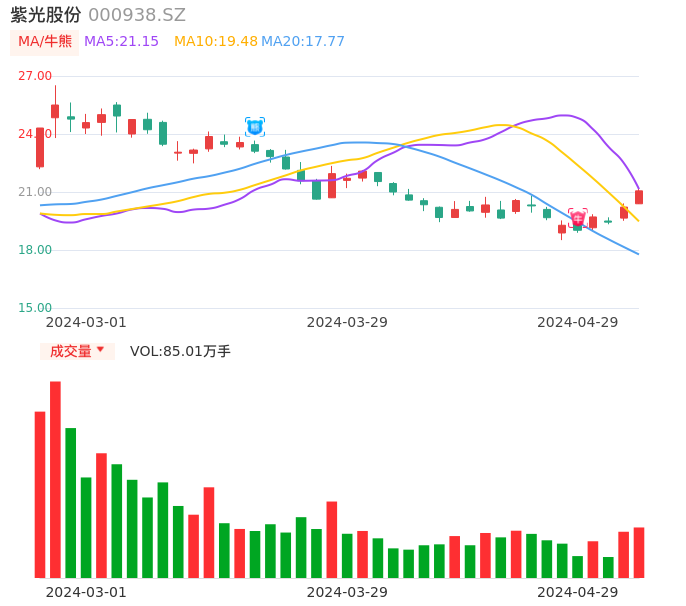Click the last red candlestick on the right
Screen dimensions: 686x606
(x=639, y=197)
